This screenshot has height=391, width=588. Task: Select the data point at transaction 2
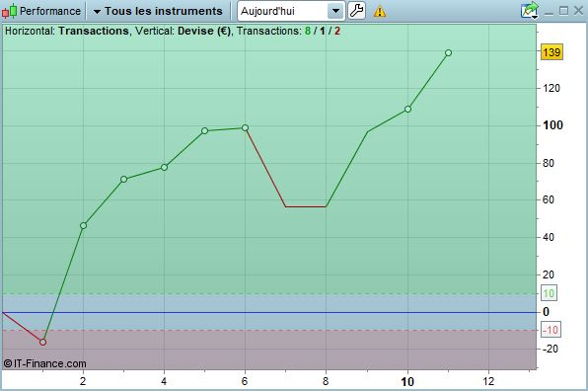point(83,225)
